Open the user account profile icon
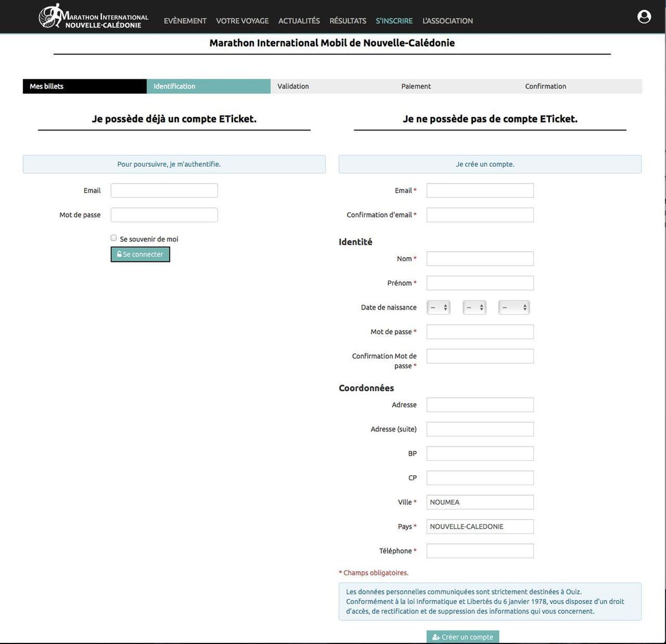The height and width of the screenshot is (644, 666). point(644,17)
